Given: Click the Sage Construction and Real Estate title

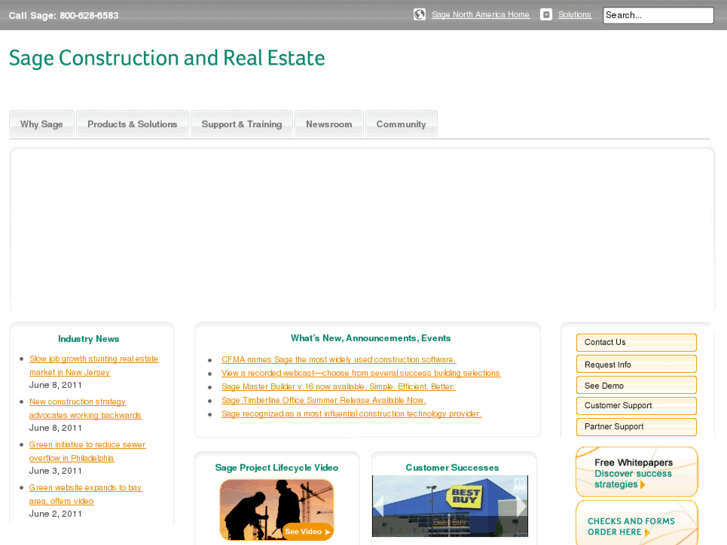Looking at the screenshot, I should click(x=167, y=58).
